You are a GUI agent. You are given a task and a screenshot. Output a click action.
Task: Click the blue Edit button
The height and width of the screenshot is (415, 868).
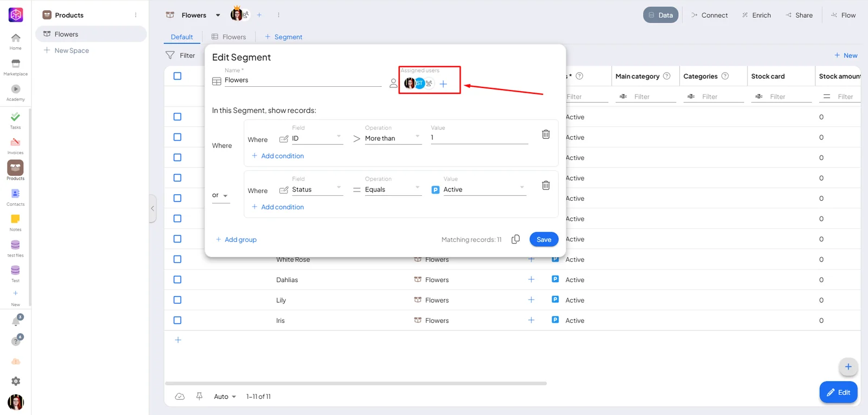coord(839,392)
